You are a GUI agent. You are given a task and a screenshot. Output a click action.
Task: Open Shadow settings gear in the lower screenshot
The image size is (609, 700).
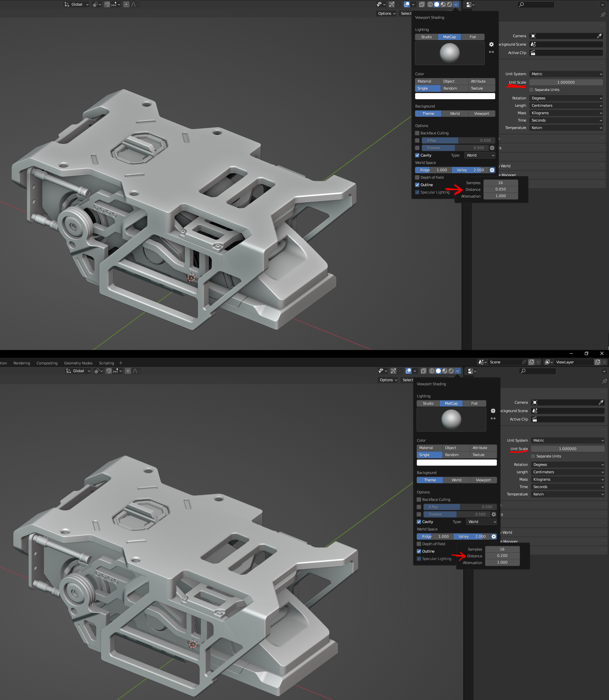[494, 514]
